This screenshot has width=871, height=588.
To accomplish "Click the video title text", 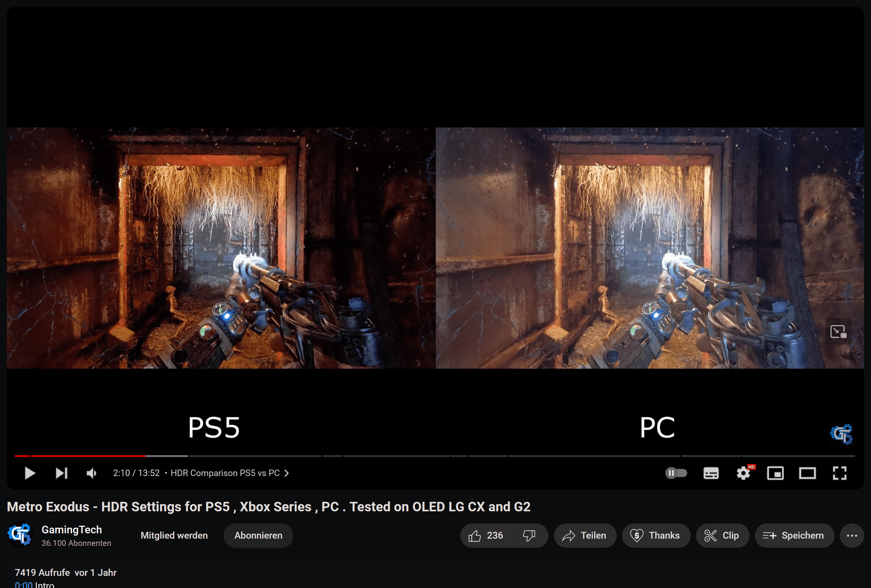I will (269, 506).
